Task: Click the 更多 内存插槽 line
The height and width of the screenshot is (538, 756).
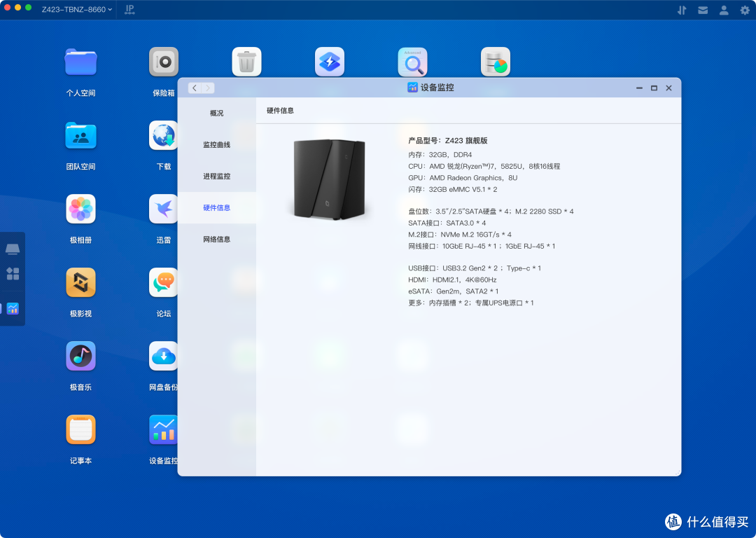Action: point(470,303)
